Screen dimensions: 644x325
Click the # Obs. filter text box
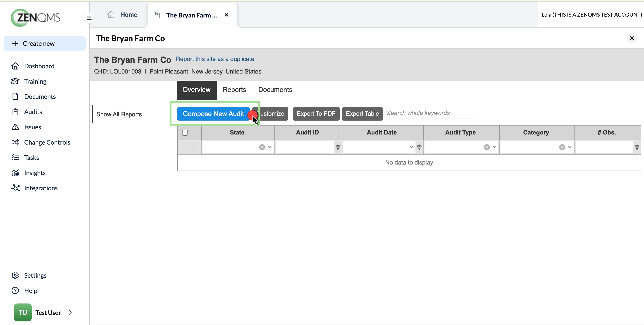tap(605, 147)
